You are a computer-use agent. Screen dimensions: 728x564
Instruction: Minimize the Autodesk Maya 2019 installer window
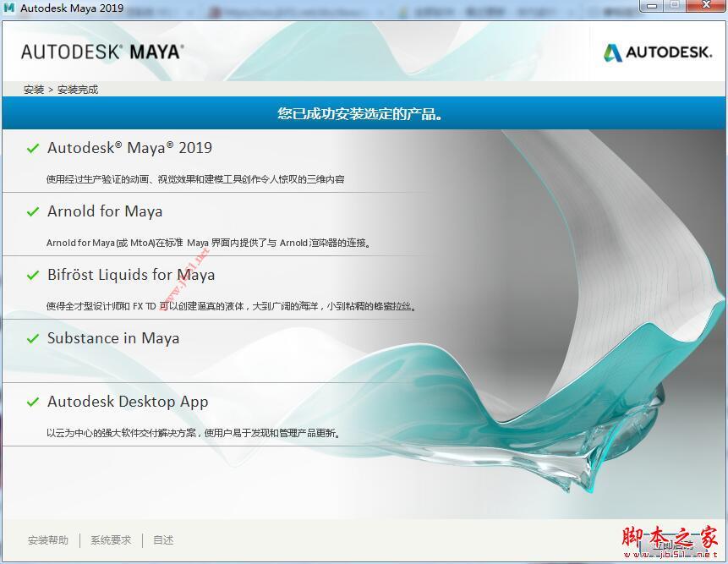tap(652, 6)
